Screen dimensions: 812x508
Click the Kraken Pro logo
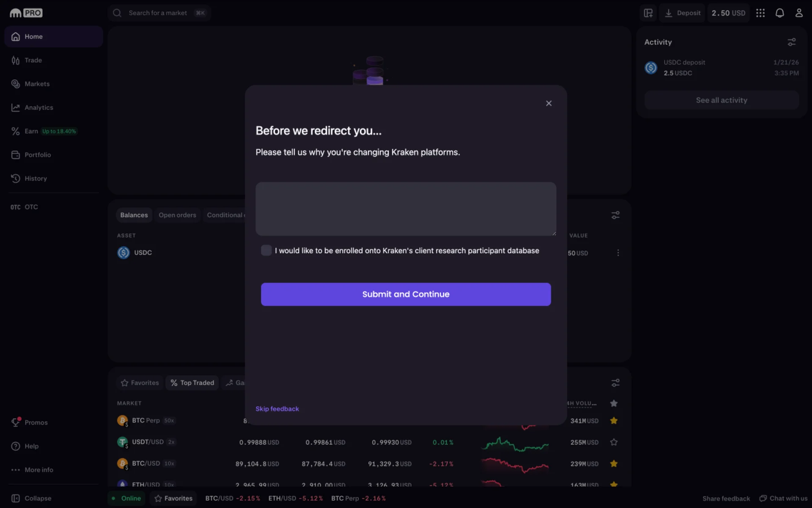(26, 13)
